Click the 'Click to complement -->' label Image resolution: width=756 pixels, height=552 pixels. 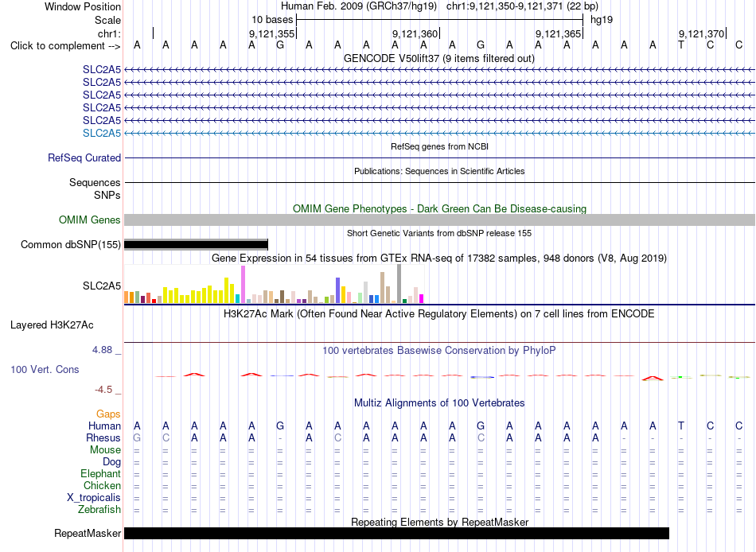(x=65, y=46)
